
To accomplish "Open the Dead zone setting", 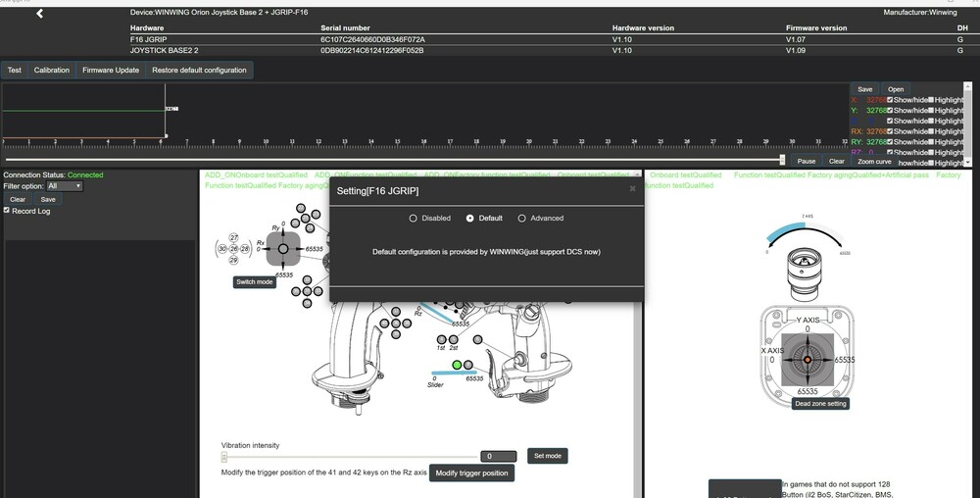I will (x=820, y=404).
